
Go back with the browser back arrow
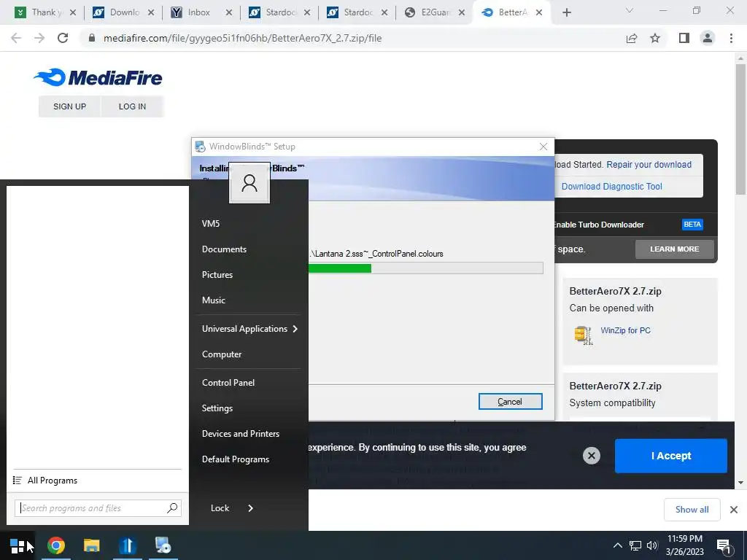(16, 38)
